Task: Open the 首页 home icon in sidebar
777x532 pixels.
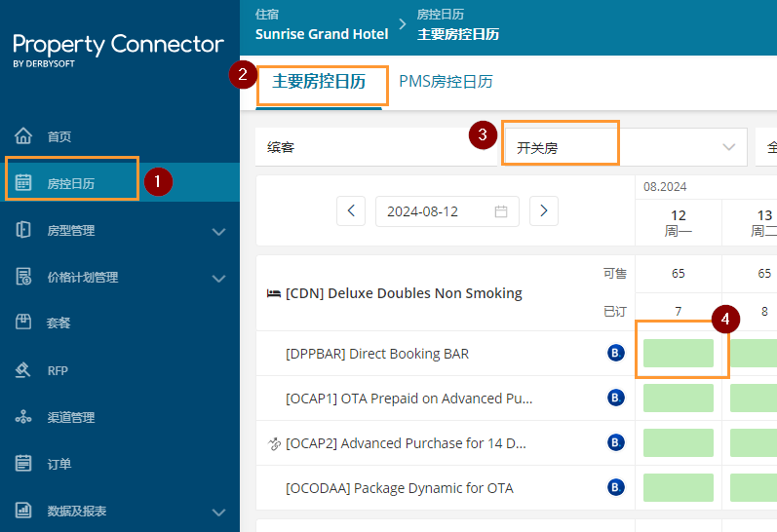Action: point(23,135)
